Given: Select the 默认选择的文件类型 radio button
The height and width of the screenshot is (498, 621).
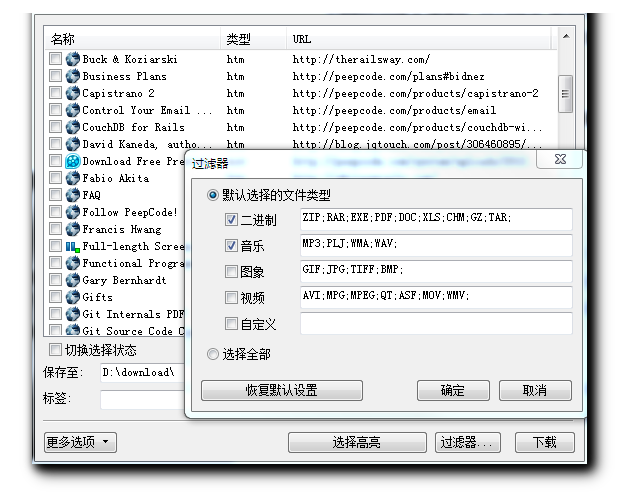Looking at the screenshot, I should coord(213,195).
